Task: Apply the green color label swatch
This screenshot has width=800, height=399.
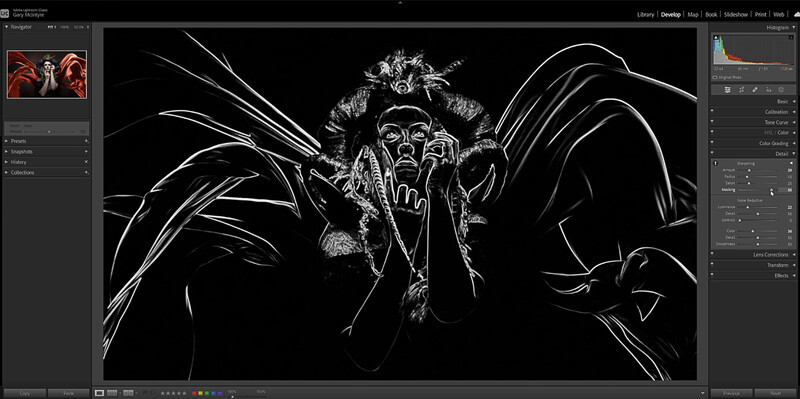Action: (207, 393)
